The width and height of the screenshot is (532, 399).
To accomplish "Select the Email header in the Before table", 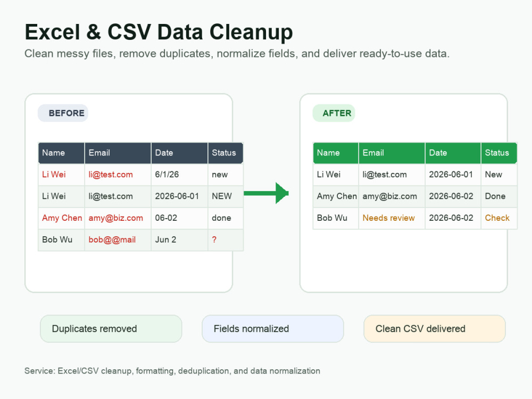I will pyautogui.click(x=118, y=153).
